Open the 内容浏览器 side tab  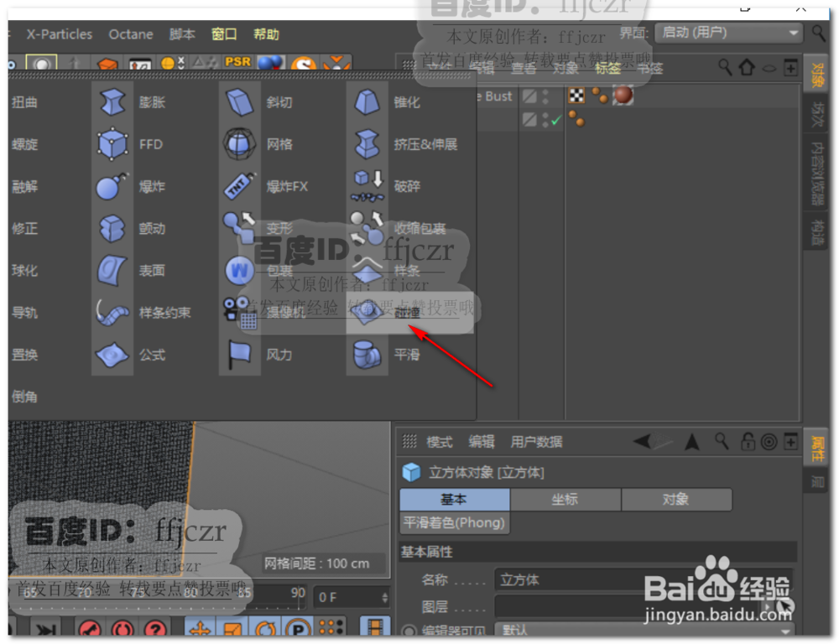817,174
